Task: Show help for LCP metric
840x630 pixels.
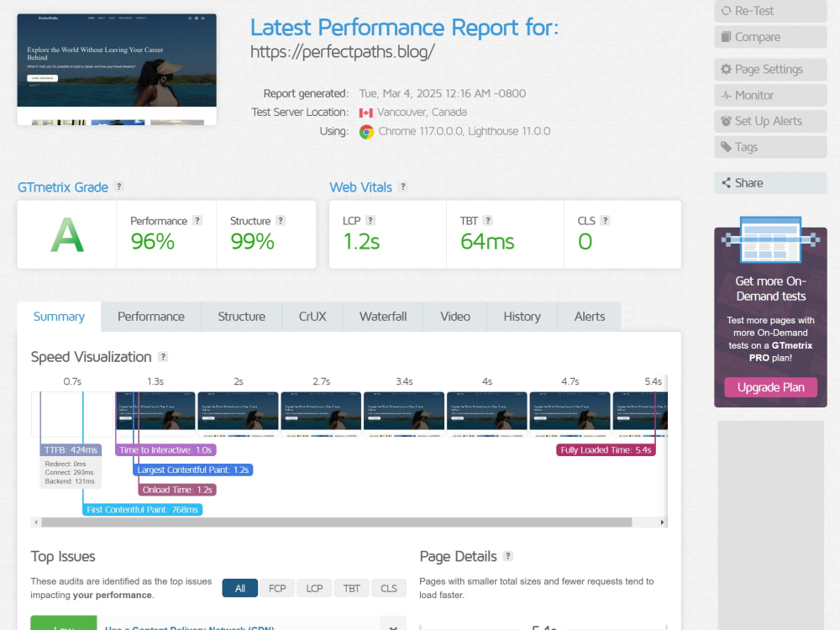Action: [370, 220]
